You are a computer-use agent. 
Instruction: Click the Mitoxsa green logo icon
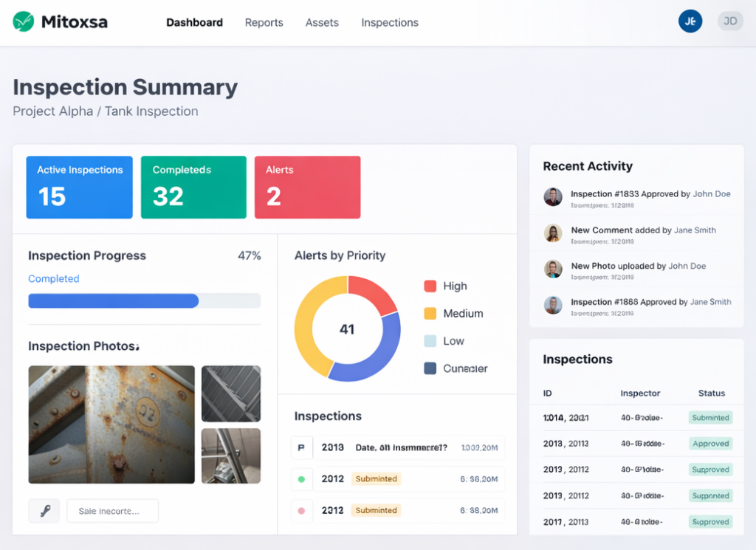pyautogui.click(x=24, y=22)
